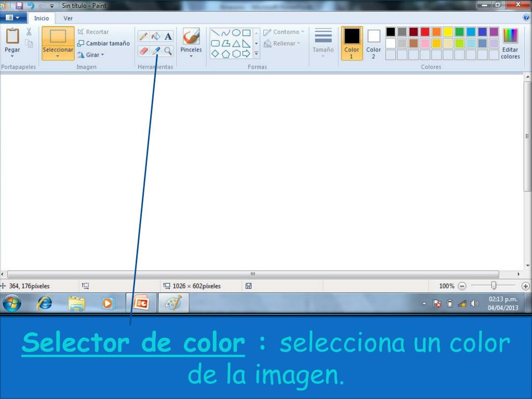
Task: Open Editar colores dialog
Action: pos(510,44)
